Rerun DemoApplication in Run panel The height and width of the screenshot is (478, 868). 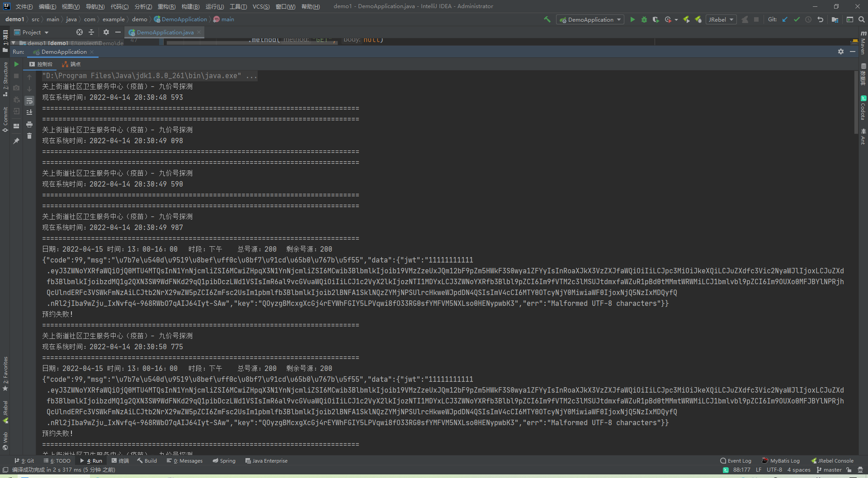click(16, 64)
